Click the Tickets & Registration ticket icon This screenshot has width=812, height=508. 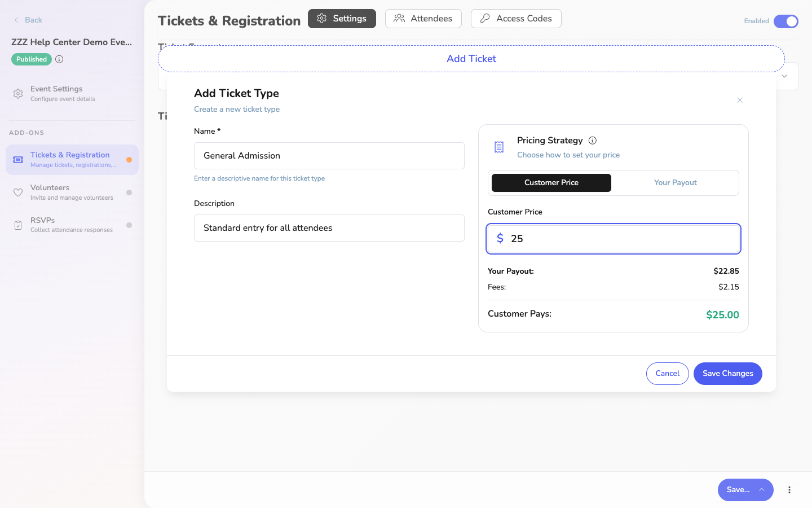(18, 160)
